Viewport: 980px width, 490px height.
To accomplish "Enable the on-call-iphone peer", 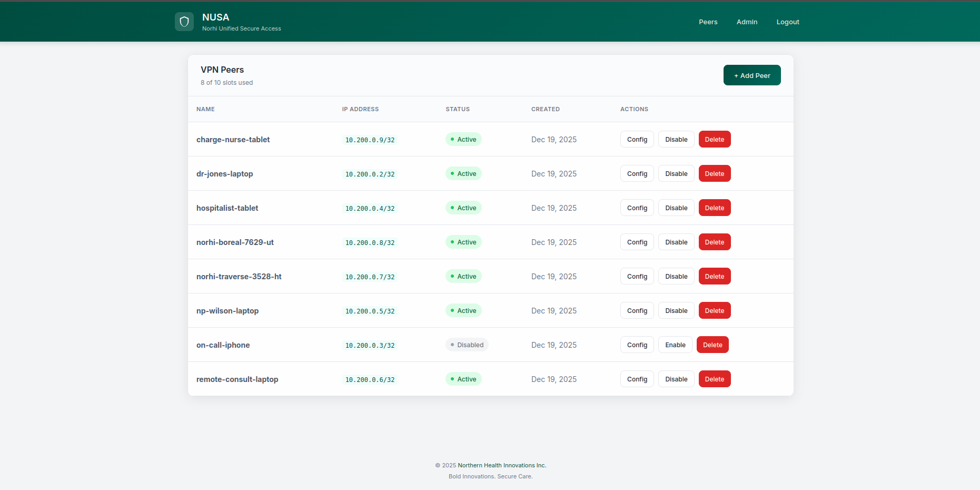I will click(x=675, y=345).
